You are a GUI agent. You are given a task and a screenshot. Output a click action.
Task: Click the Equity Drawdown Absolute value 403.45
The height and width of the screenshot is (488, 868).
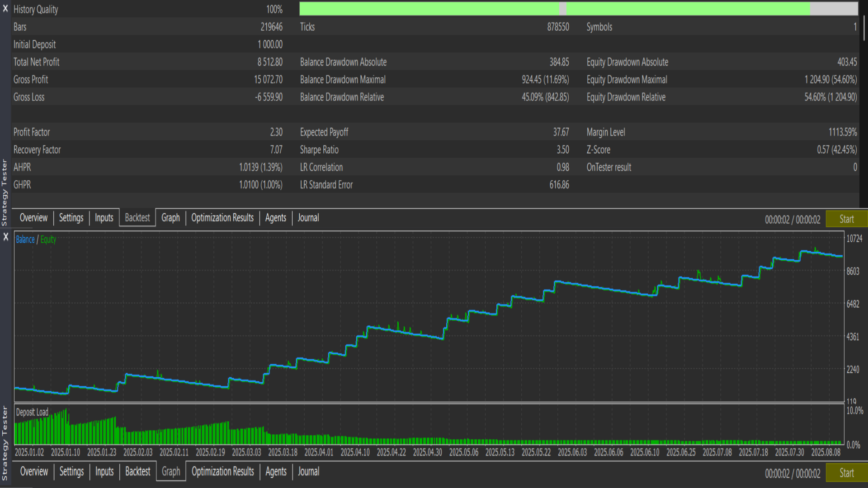847,62
